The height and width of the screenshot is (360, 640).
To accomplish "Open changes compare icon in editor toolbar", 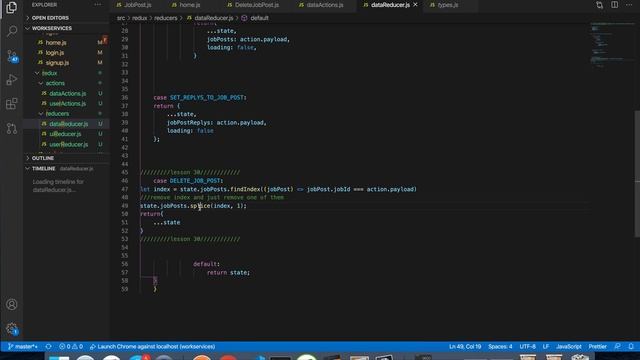I will tap(599, 5).
